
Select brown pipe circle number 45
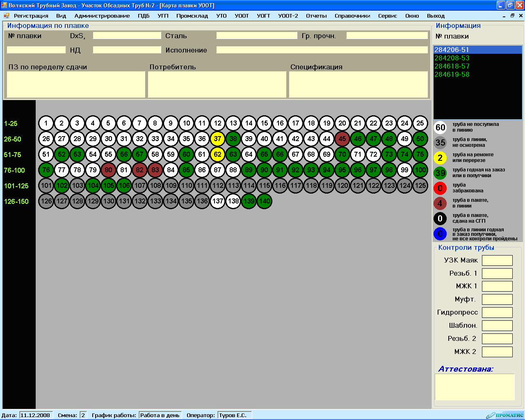pyautogui.click(x=342, y=139)
